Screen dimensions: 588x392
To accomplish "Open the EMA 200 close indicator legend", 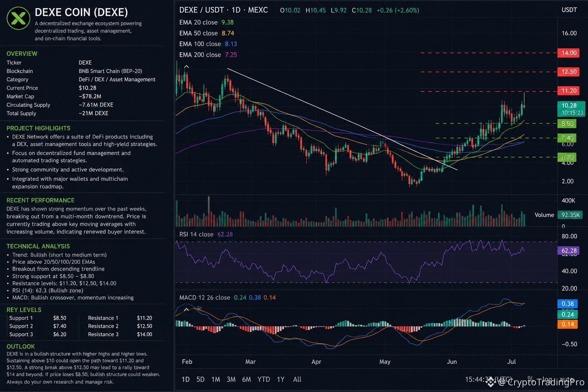I will (x=208, y=54).
